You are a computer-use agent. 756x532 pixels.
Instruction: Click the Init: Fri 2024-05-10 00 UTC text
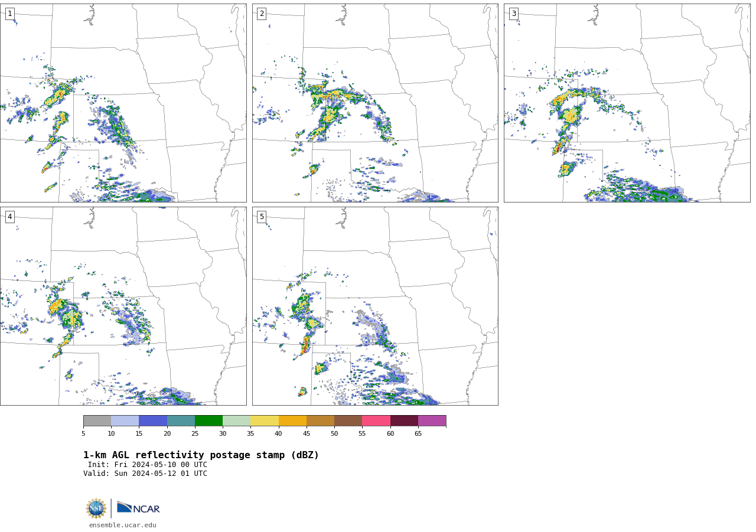(x=148, y=465)
